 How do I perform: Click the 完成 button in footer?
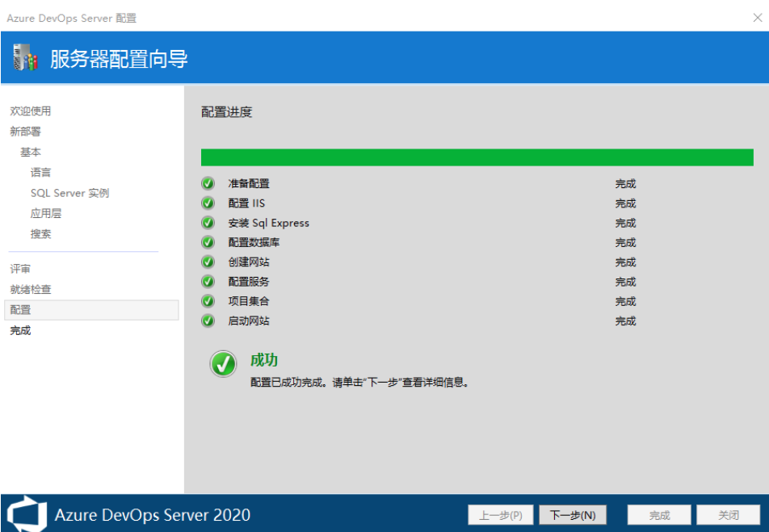tap(659, 515)
